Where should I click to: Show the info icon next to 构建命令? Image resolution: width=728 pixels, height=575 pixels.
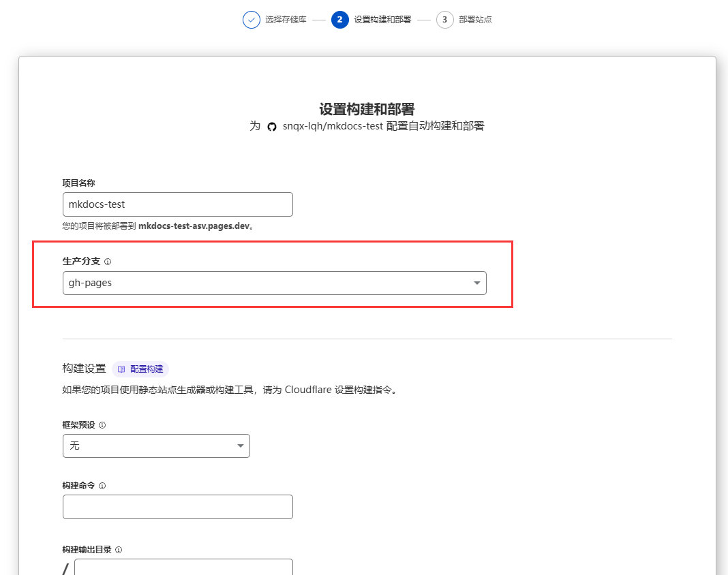click(102, 486)
